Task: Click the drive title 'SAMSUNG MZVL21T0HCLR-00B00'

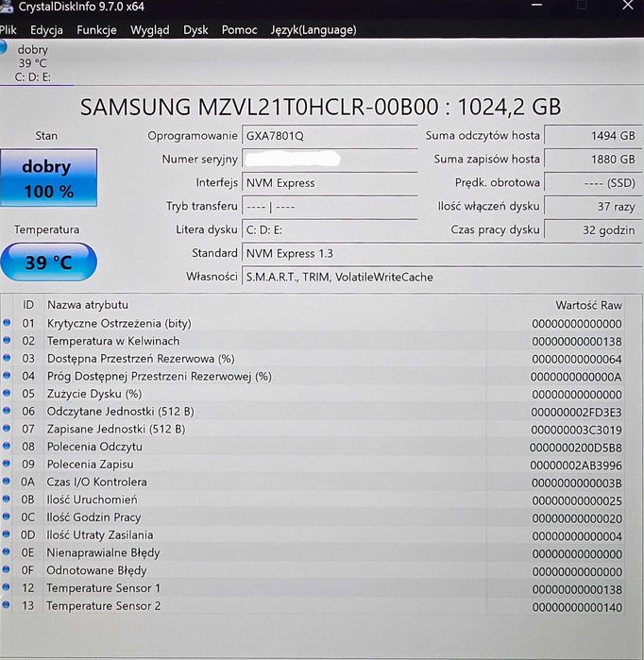Action: coord(260,107)
